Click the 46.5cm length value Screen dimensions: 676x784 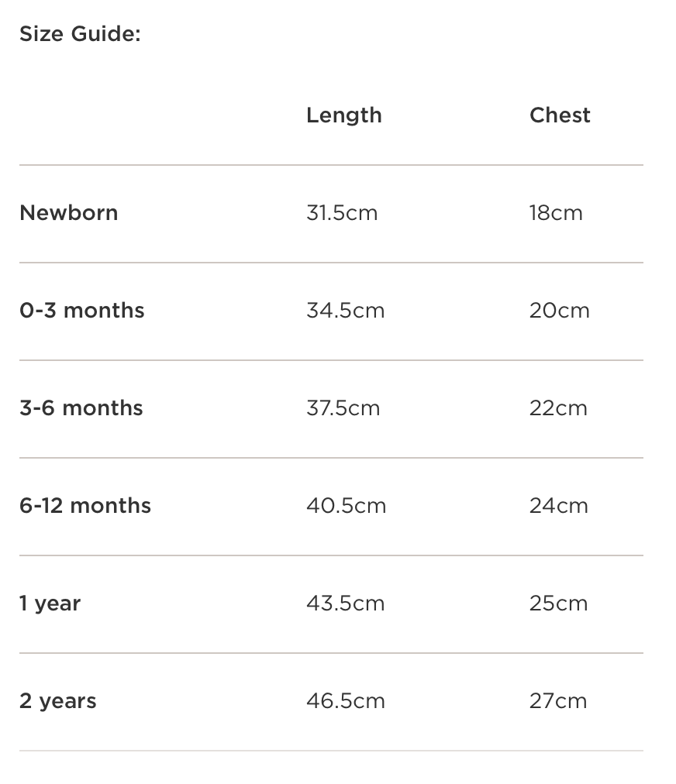[x=345, y=701]
